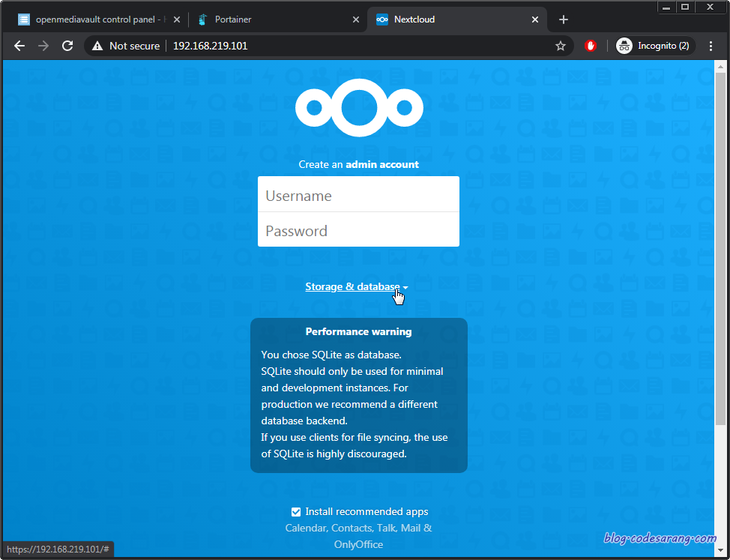Switch to the Portainer tab
730x560 pixels.
(x=277, y=19)
